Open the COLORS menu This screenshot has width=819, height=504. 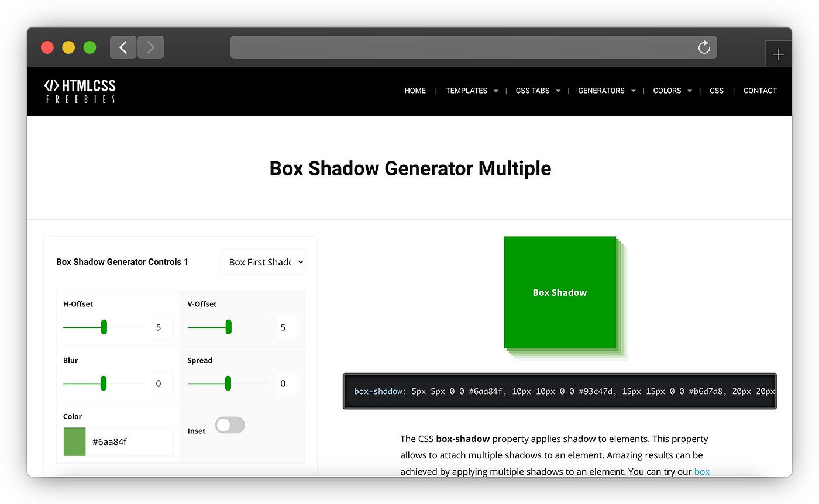pos(667,91)
